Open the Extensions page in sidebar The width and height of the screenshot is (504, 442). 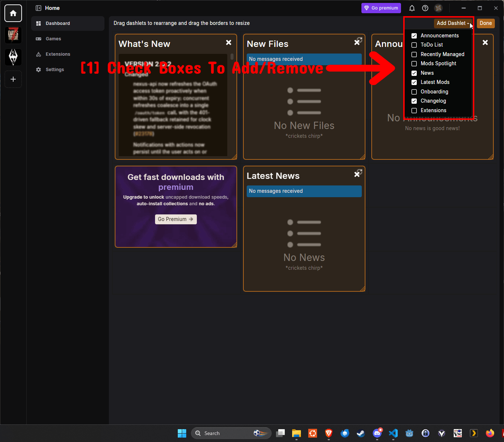point(68,54)
